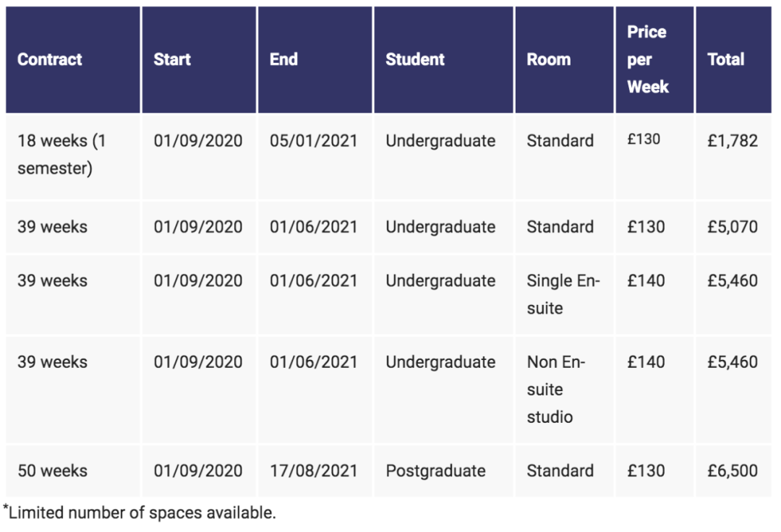781x532 pixels.
Task: Click the Contract column header
Action: pos(50,59)
